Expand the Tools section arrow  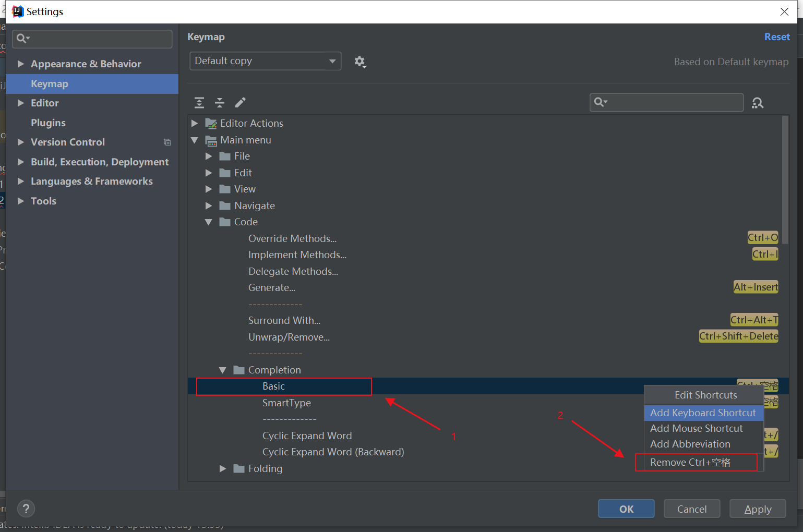coord(21,201)
